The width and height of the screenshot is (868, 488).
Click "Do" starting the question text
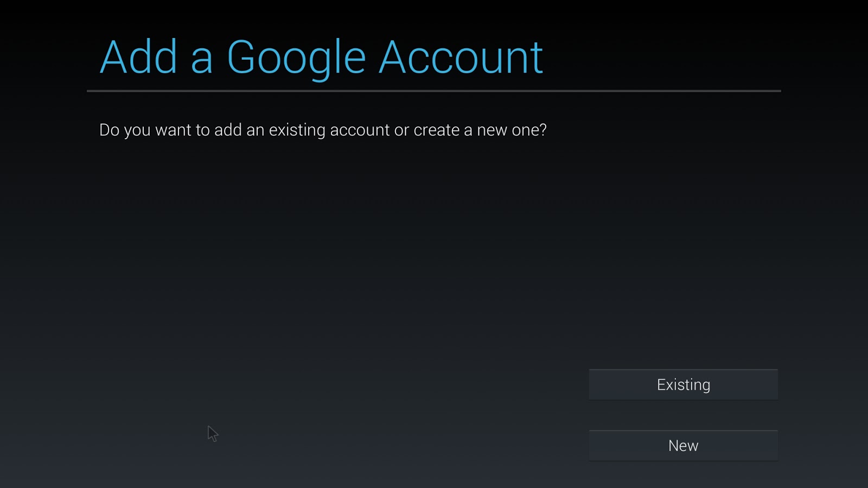coord(109,130)
